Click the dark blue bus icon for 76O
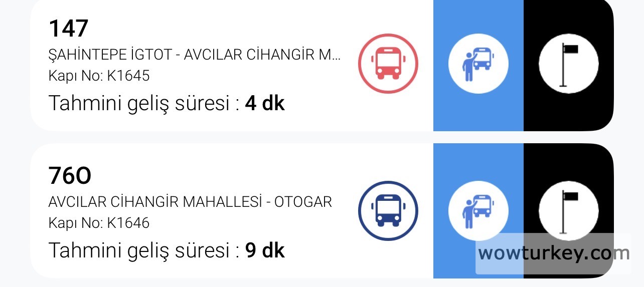The image size is (644, 287). point(388,210)
